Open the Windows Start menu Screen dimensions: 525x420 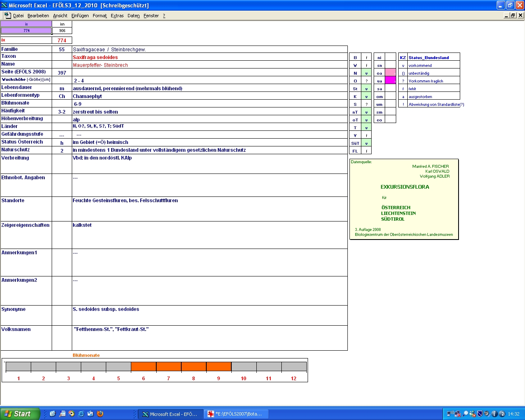tap(20, 414)
